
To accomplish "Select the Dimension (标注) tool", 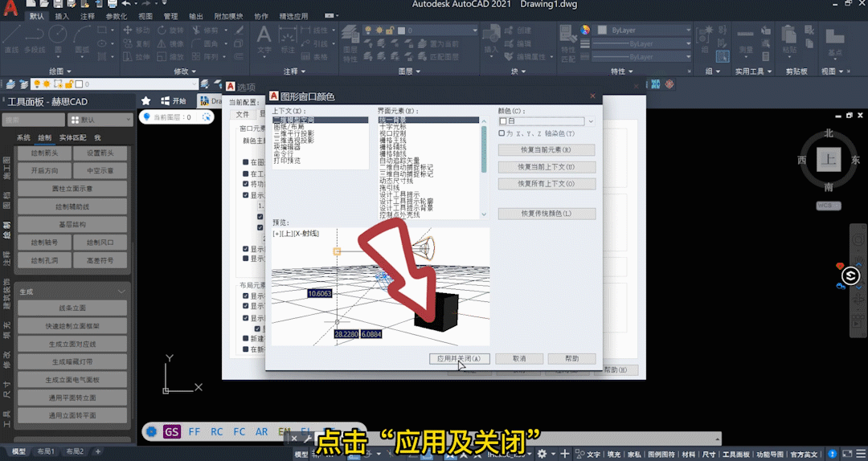I will (288, 40).
